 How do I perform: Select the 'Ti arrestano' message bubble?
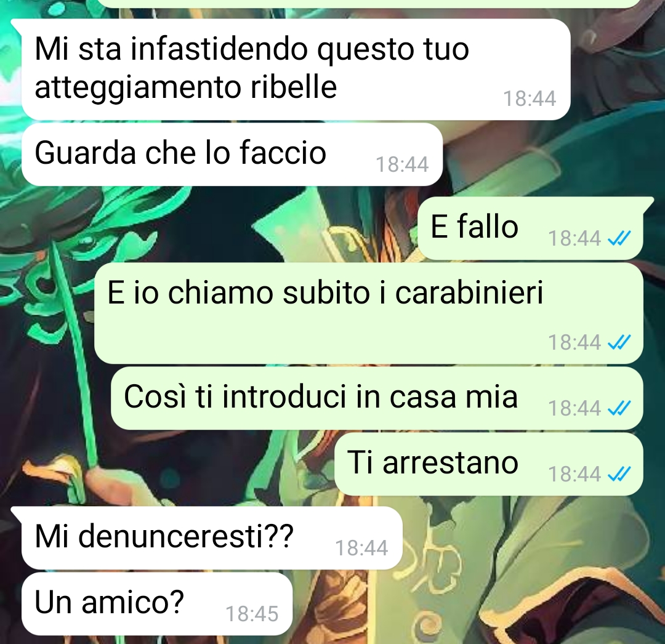pos(488,464)
